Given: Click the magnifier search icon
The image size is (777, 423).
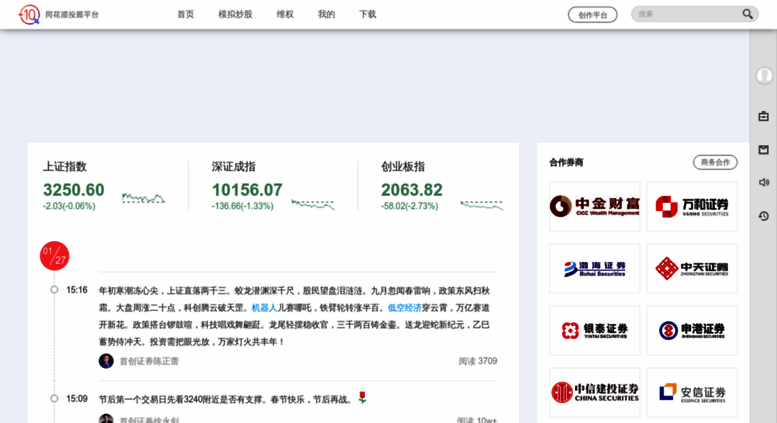Looking at the screenshot, I should [747, 14].
